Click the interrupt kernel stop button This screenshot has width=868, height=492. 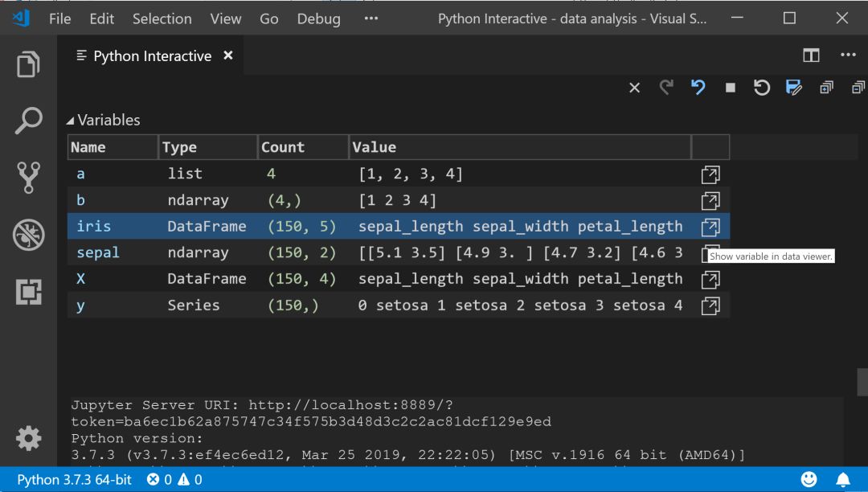[730, 88]
